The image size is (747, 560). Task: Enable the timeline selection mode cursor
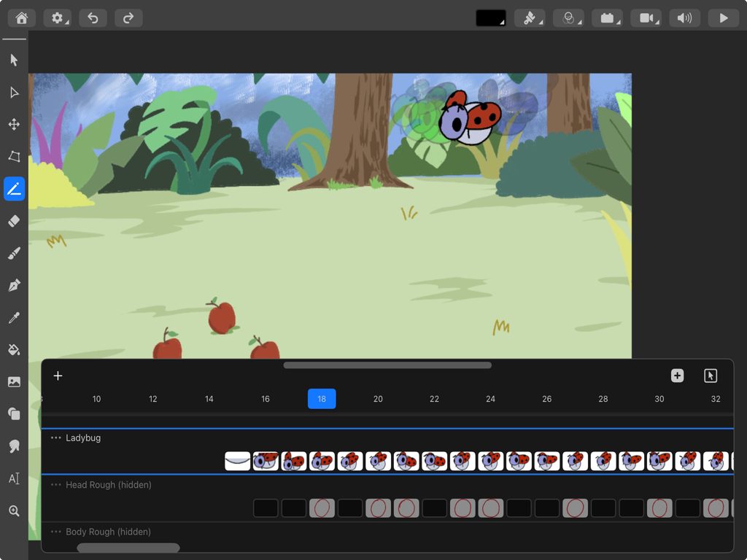(708, 376)
